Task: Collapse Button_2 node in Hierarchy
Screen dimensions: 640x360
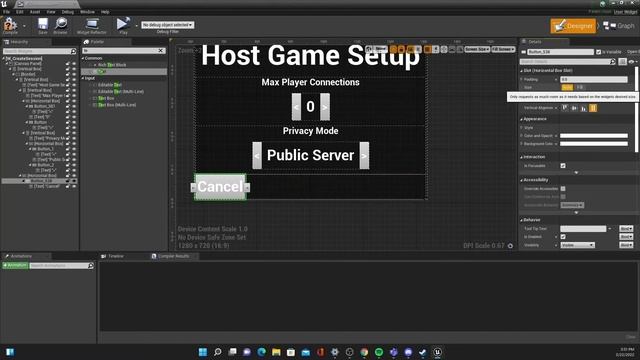Action: click(x=30, y=165)
